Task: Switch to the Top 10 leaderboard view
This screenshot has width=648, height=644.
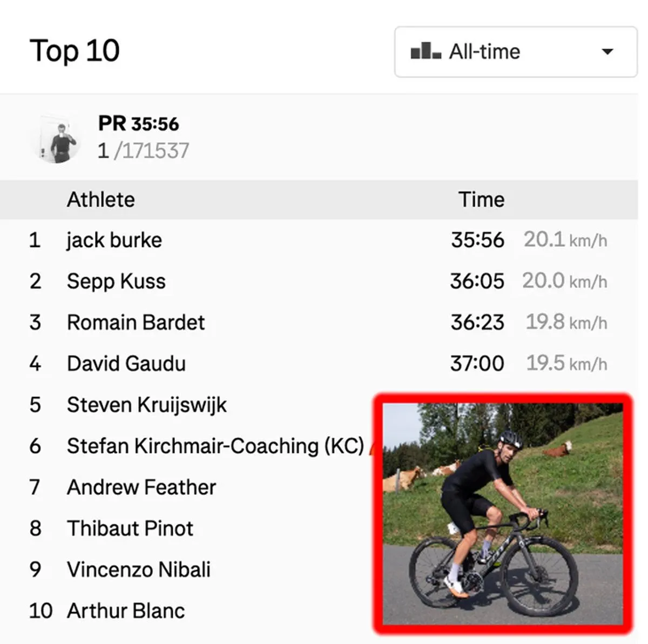Action: [75, 50]
